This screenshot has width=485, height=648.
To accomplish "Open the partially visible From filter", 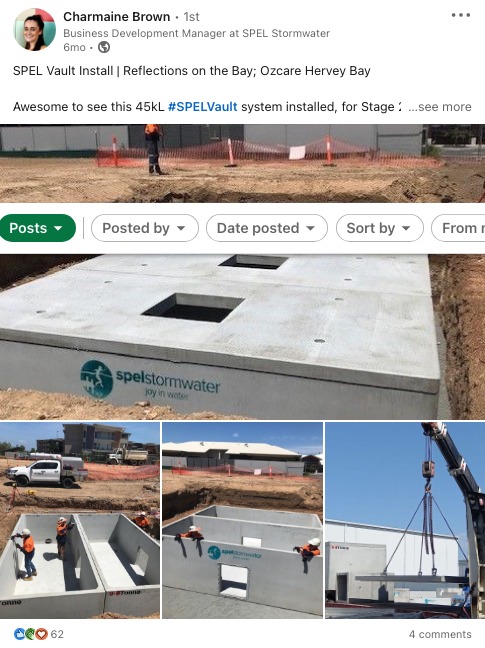I will (x=458, y=228).
